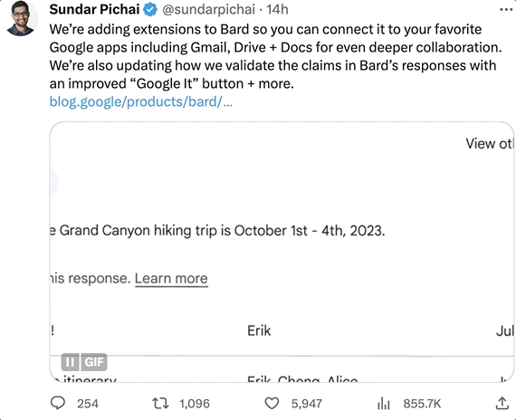Screen dimensions: 516x420
Task: Click the GIF label badge
Action: click(x=94, y=362)
